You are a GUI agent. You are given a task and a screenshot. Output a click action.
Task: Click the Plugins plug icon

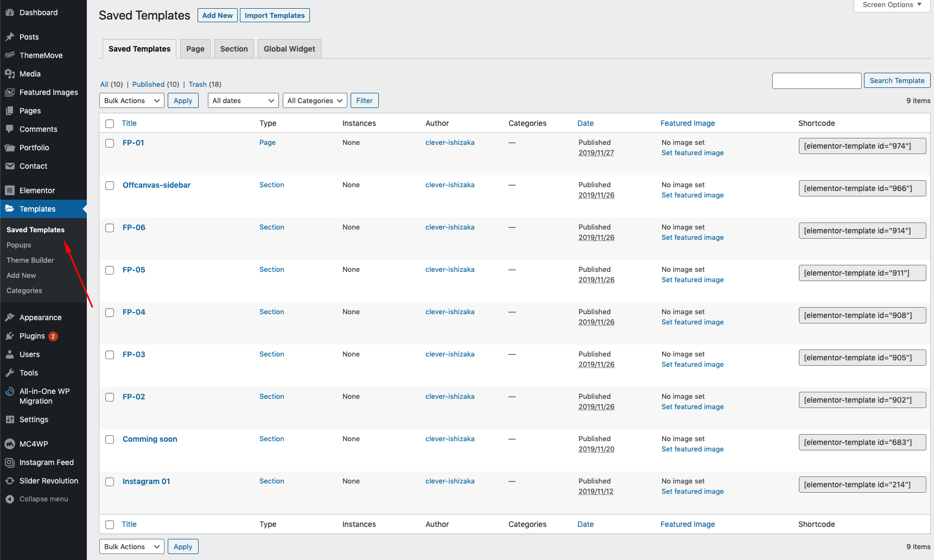click(10, 336)
